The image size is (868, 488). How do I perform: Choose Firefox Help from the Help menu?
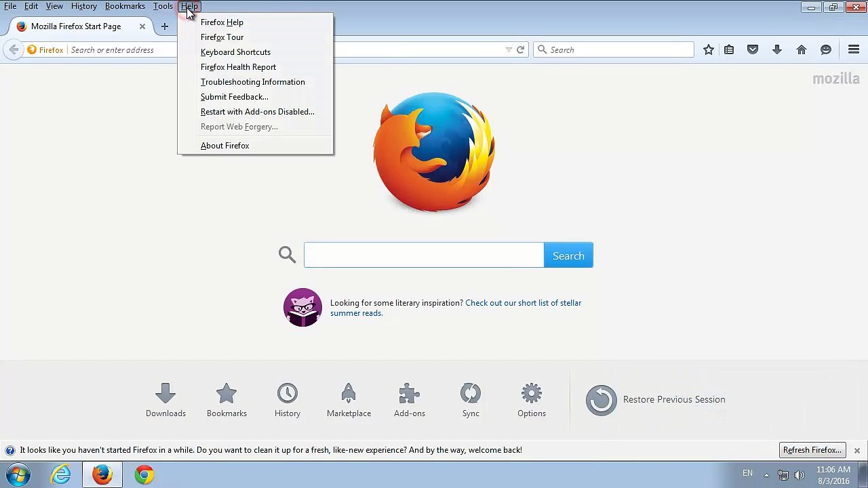coord(255,22)
